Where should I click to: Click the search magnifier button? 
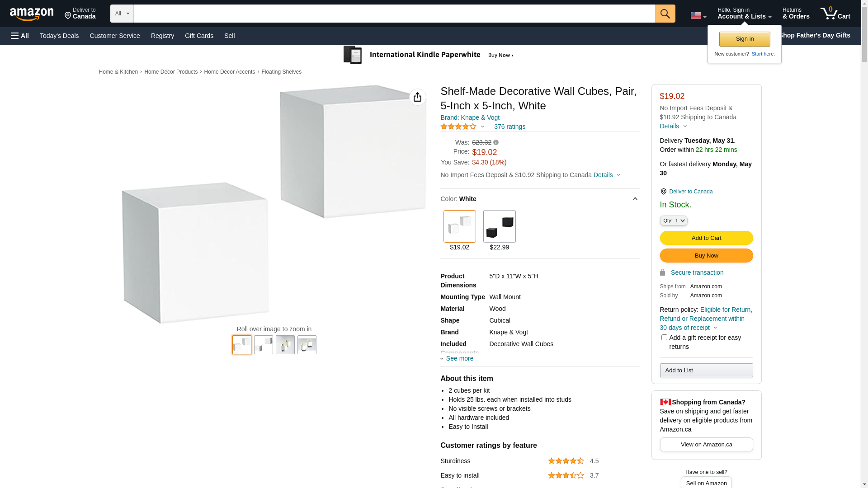tap(665, 14)
